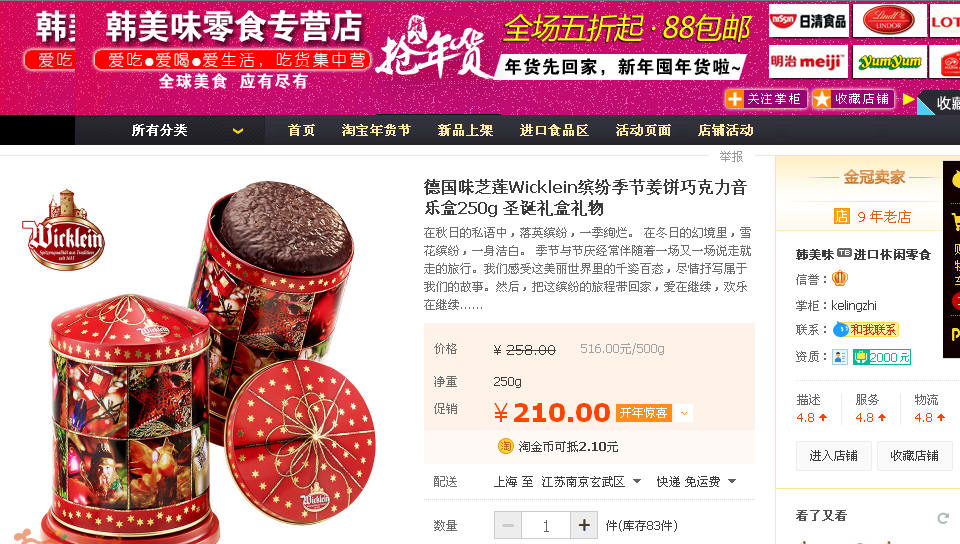
Task: Go to the 进口食品区 navigation tab
Action: point(554,130)
